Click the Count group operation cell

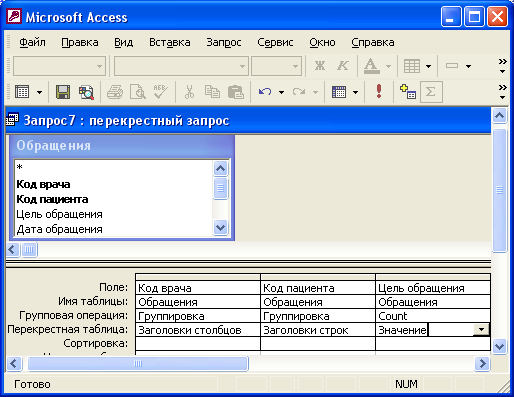point(433,316)
